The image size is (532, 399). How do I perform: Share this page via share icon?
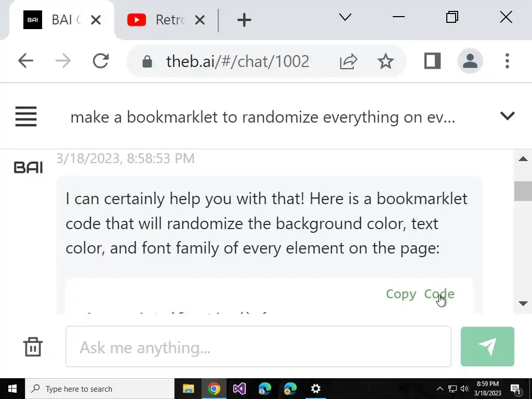(349, 61)
